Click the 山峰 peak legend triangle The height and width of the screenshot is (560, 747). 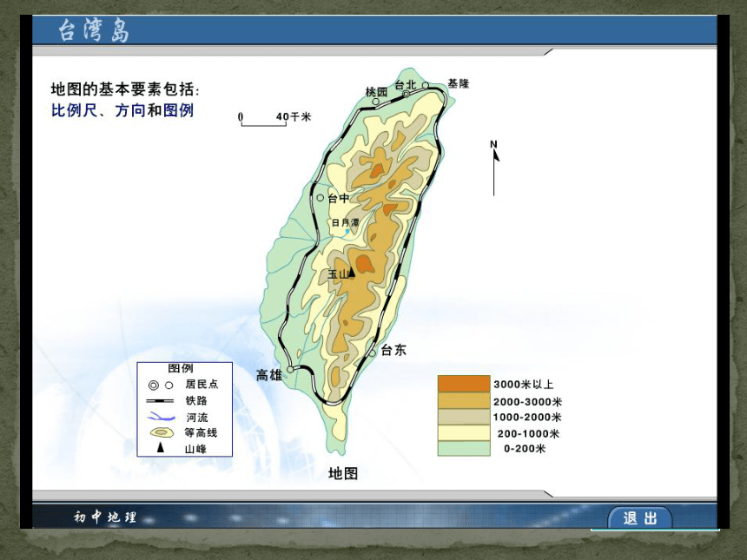pyautogui.click(x=161, y=448)
